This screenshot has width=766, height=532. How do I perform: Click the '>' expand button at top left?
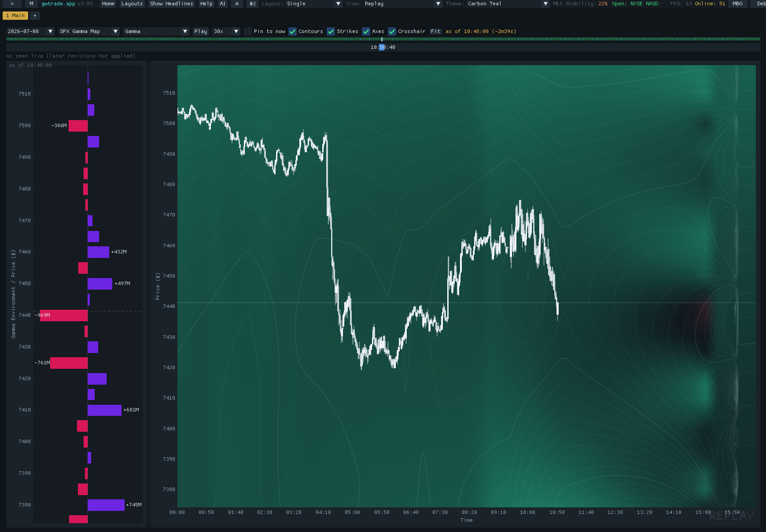[12, 4]
